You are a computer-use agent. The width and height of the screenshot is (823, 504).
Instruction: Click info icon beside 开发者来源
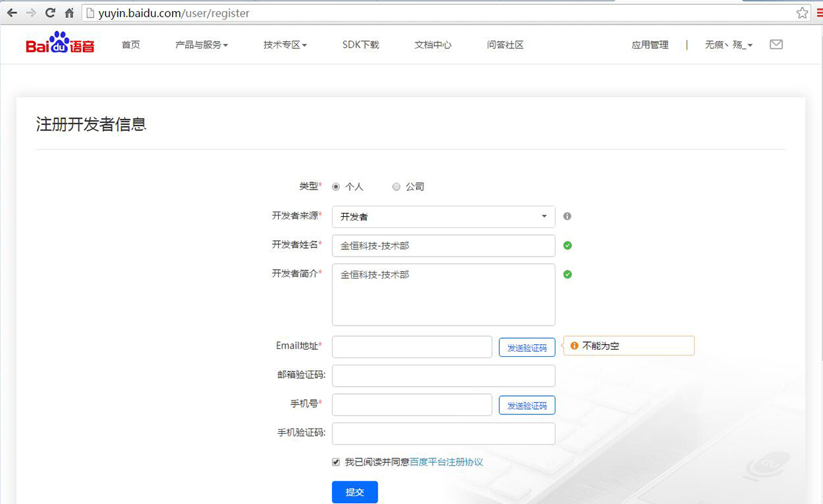point(567,216)
